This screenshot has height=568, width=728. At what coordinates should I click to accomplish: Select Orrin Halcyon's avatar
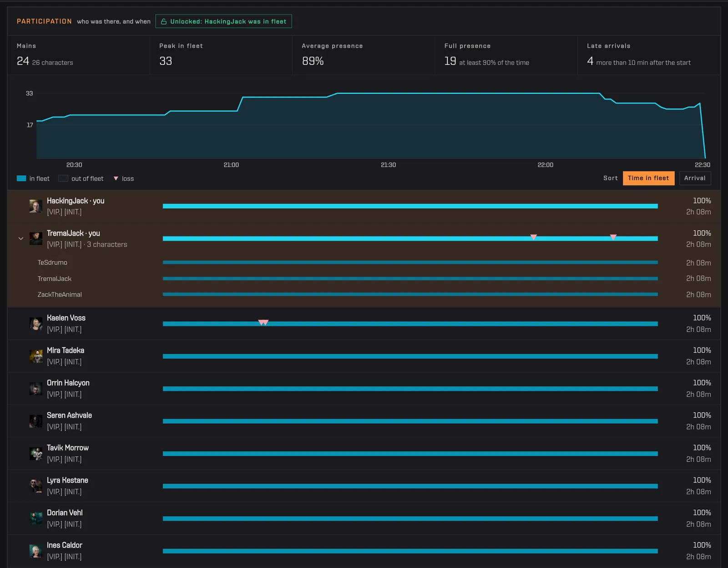point(35,389)
